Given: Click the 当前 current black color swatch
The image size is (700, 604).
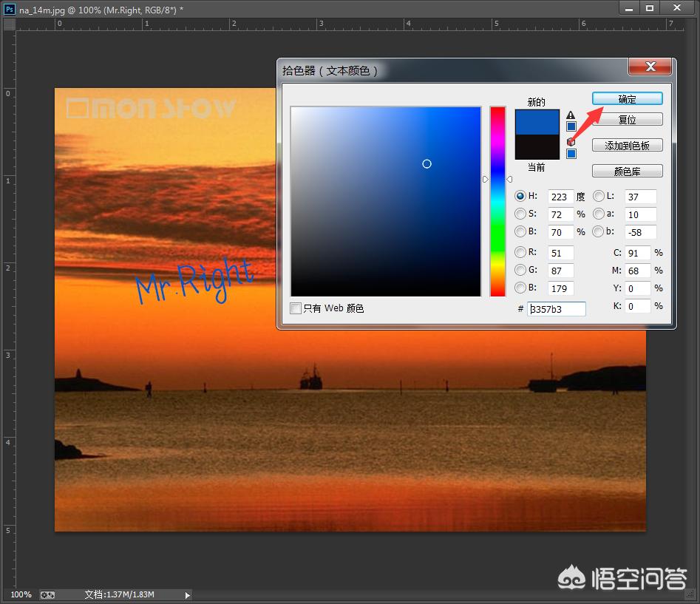Looking at the screenshot, I should click(x=537, y=147).
